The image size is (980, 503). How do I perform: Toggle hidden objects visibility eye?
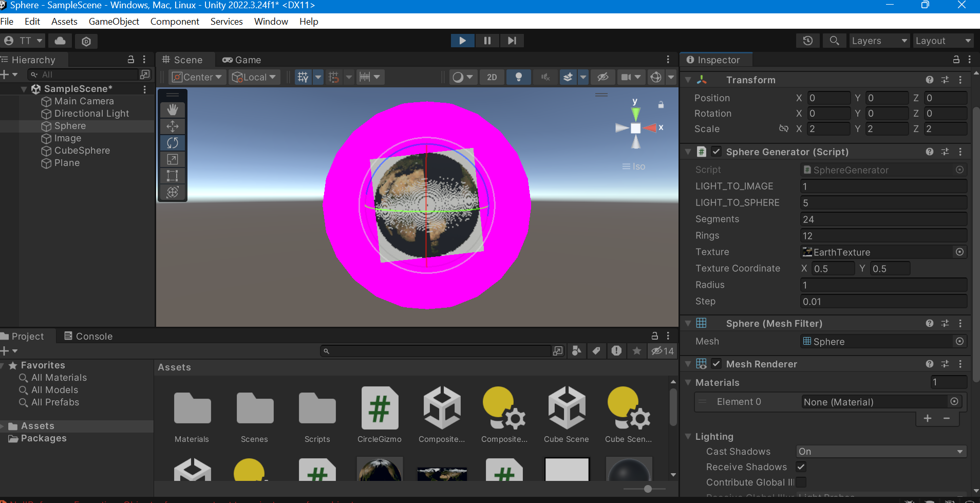pyautogui.click(x=603, y=77)
